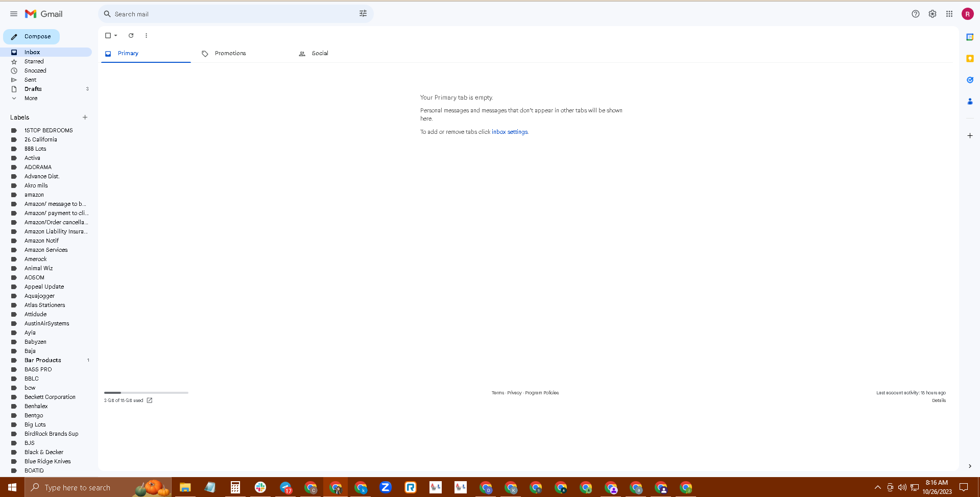Open the Beckett Corporation label

[50, 397]
